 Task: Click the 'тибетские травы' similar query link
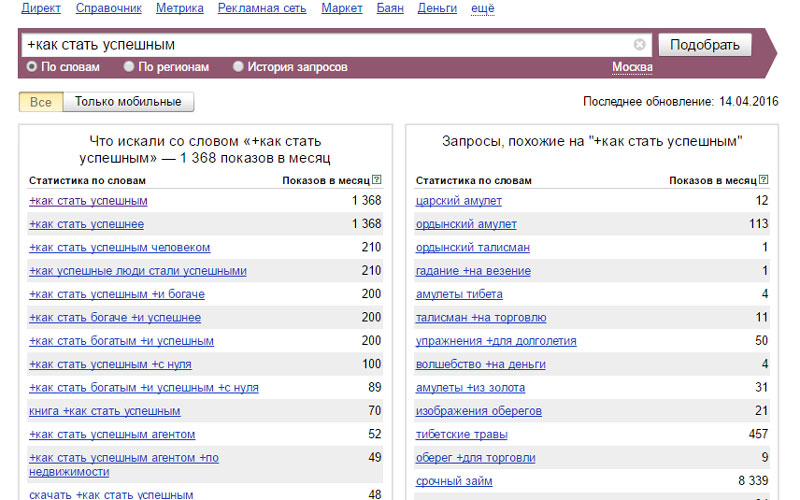(x=461, y=434)
